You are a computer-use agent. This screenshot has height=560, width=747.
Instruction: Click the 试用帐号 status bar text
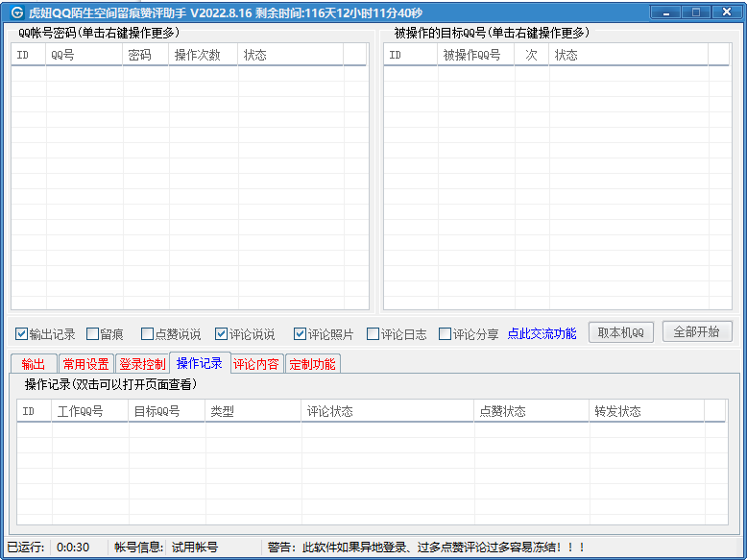click(x=194, y=548)
